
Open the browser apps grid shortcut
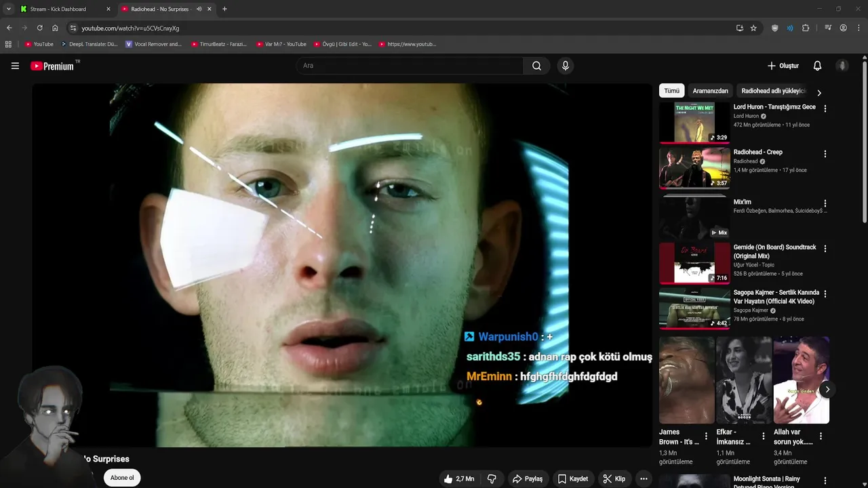(x=8, y=44)
